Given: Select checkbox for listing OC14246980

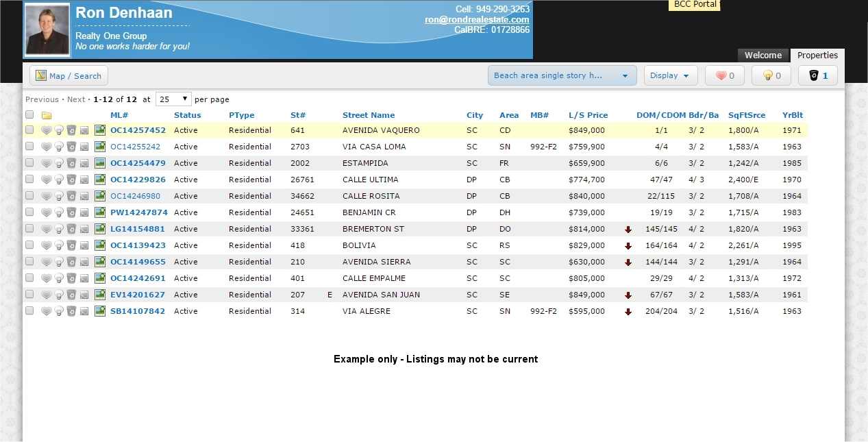Looking at the screenshot, I should point(29,195).
